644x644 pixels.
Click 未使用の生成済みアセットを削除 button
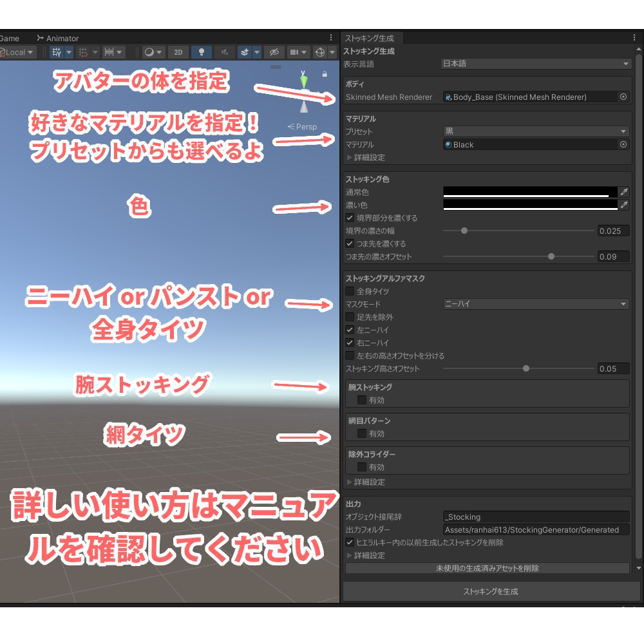tap(488, 568)
